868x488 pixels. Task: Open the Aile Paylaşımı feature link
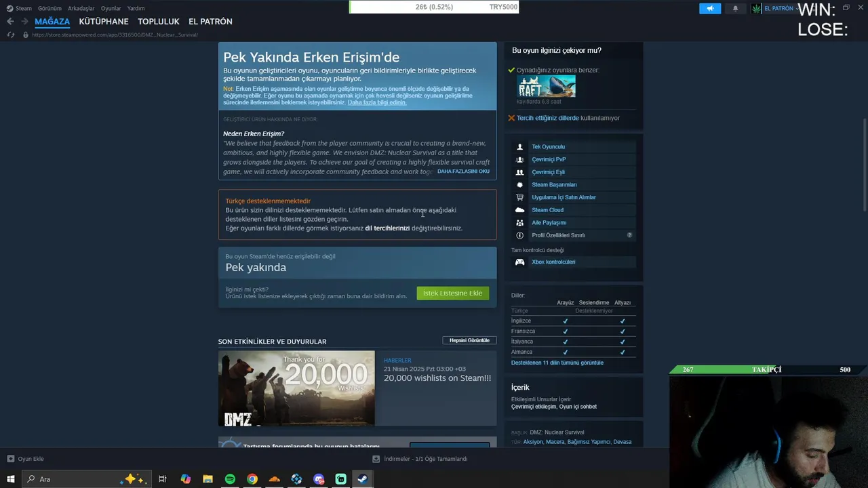click(549, 222)
